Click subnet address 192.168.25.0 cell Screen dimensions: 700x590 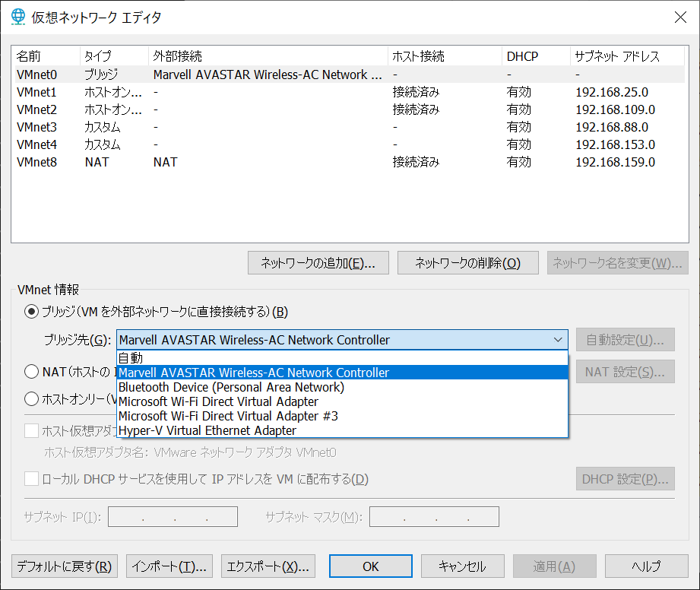(612, 92)
